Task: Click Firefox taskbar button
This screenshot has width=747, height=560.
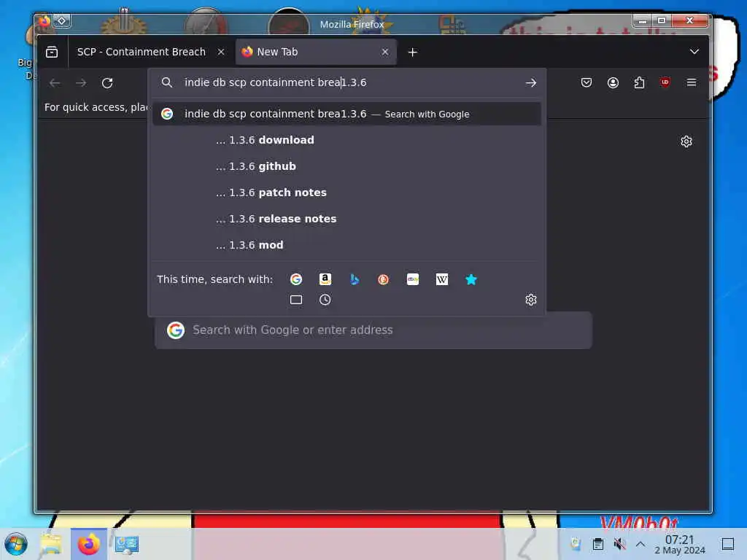Action: tap(88, 544)
